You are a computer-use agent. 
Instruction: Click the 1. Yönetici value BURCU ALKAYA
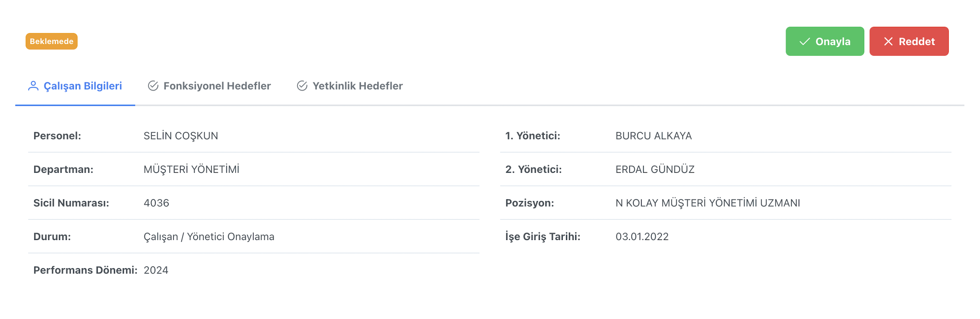coord(653,136)
